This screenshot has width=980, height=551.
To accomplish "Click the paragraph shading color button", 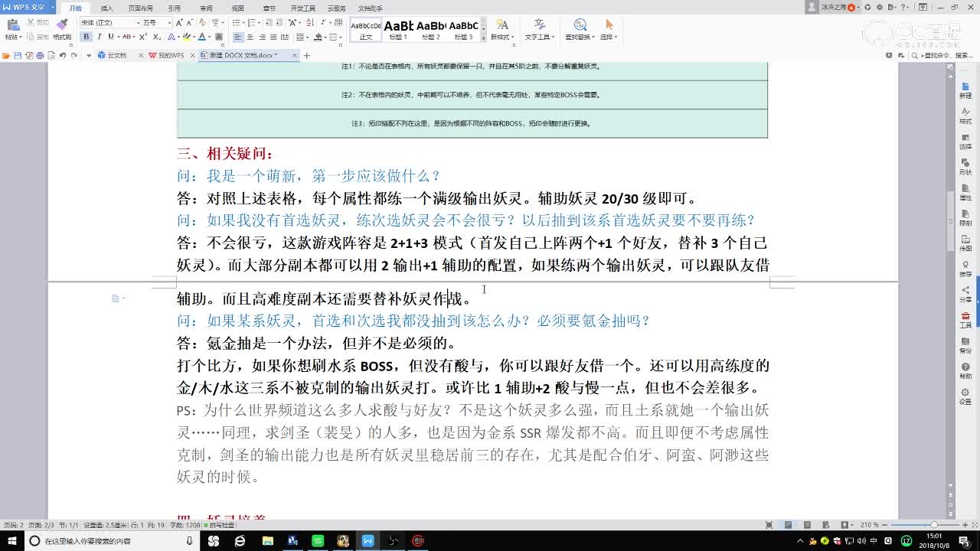I will [318, 37].
